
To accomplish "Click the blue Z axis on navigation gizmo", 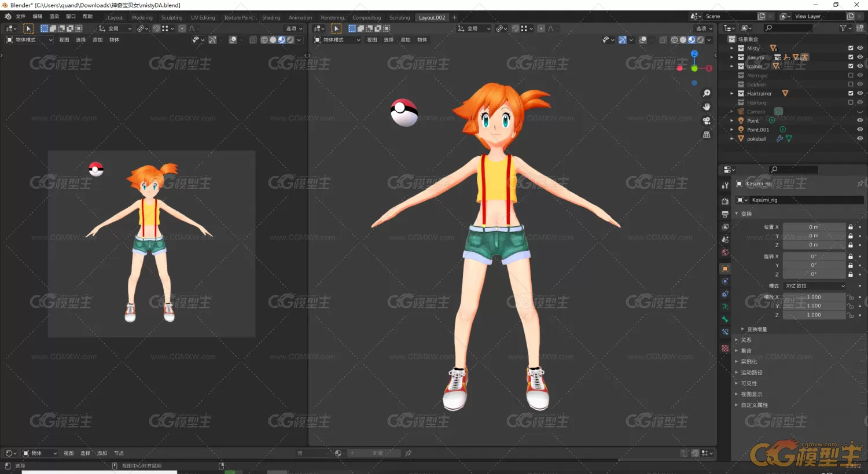I will pos(694,54).
